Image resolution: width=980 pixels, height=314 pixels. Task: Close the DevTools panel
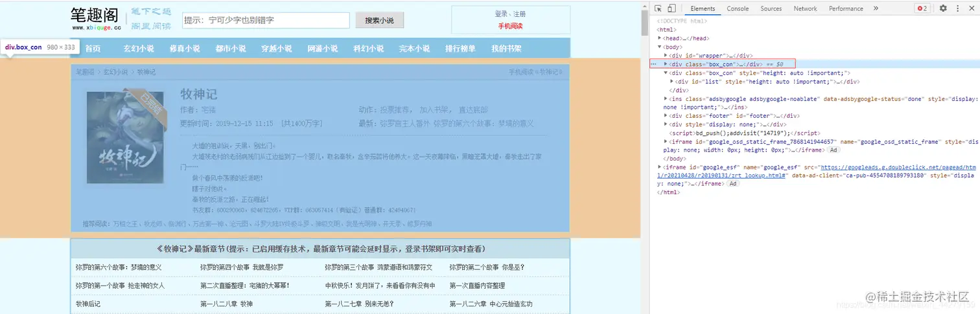point(970,8)
